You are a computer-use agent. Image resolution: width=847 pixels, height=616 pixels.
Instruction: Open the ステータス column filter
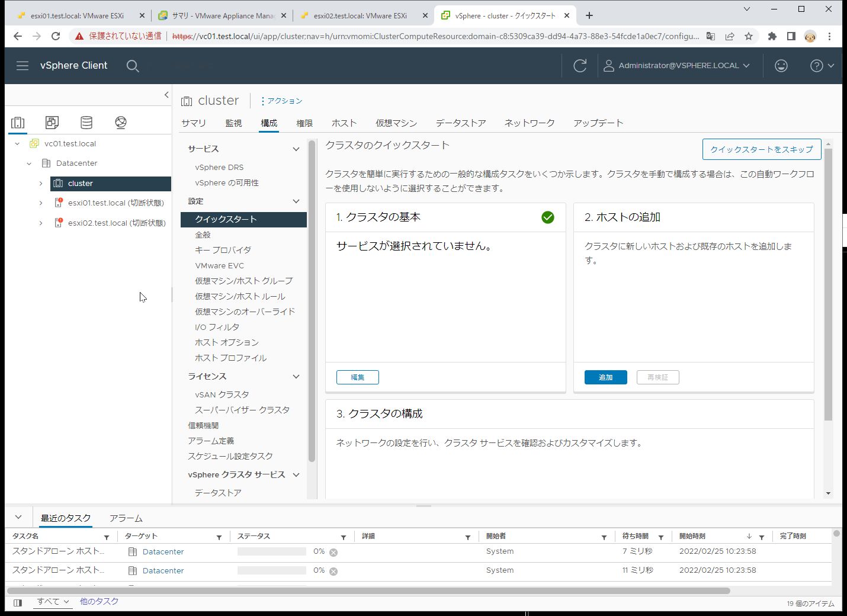344,537
